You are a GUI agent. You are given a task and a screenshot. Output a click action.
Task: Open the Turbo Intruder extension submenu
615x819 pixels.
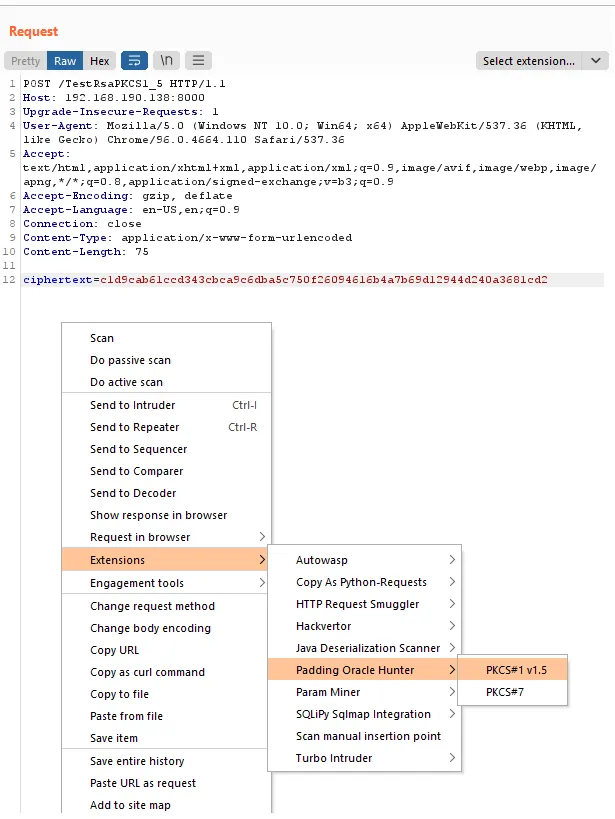[334, 758]
